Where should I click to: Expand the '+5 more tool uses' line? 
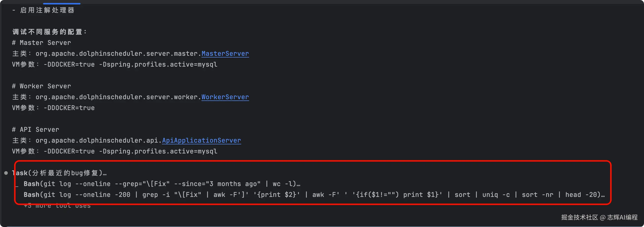tap(57, 206)
